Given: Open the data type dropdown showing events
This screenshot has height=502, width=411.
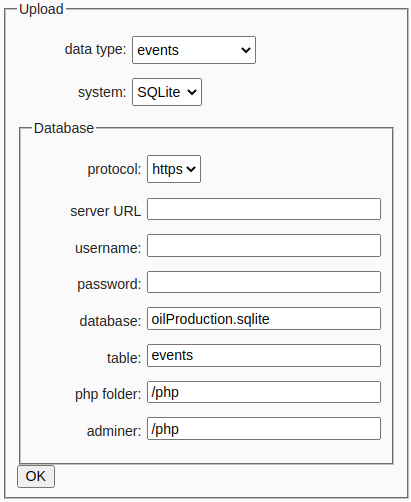Looking at the screenshot, I should point(194,50).
